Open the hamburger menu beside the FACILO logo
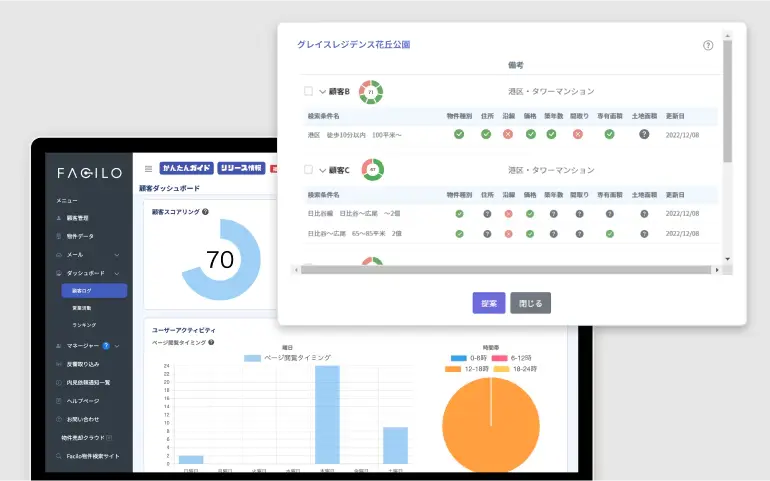This screenshot has height=481, width=770. click(x=149, y=169)
